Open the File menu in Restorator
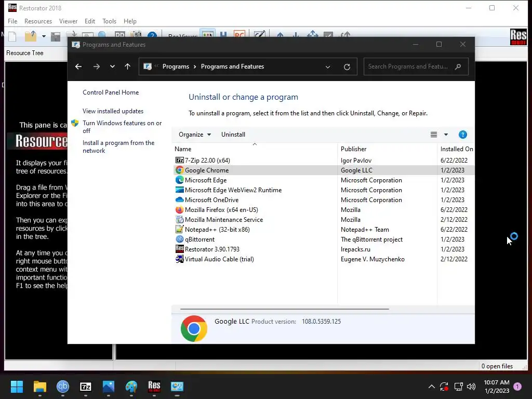This screenshot has width=532, height=399. click(12, 21)
